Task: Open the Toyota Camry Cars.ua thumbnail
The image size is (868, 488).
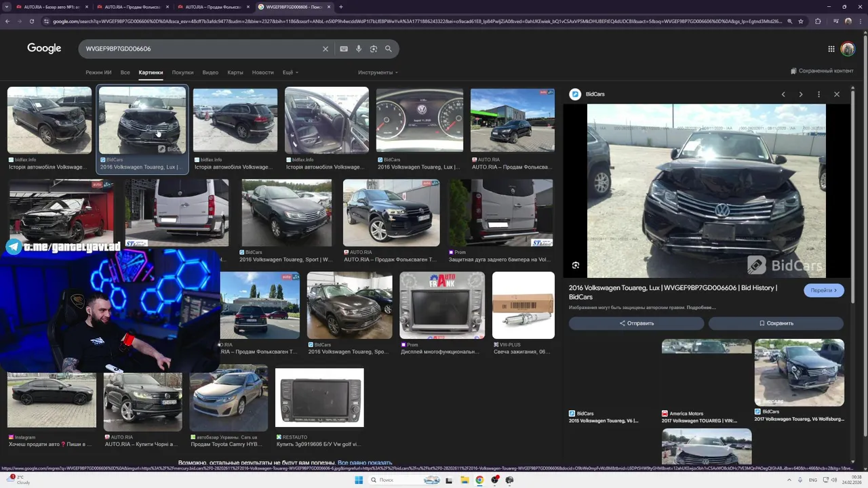Action: (x=229, y=399)
